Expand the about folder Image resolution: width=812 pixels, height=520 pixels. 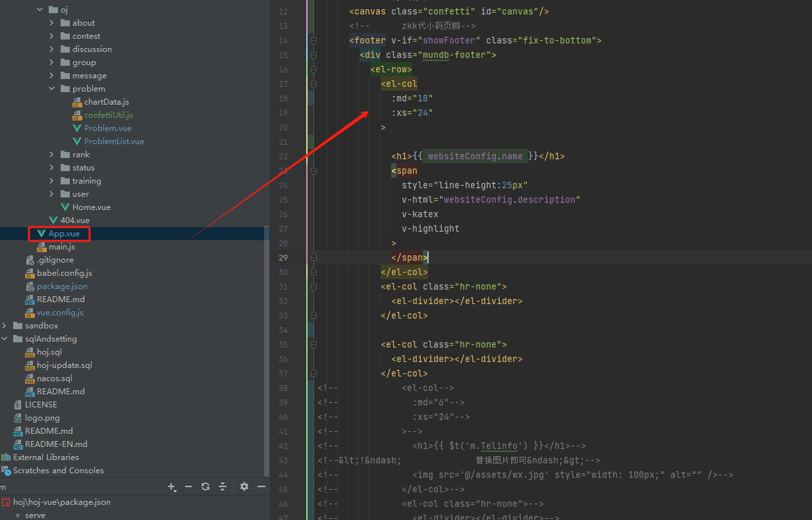tap(52, 23)
